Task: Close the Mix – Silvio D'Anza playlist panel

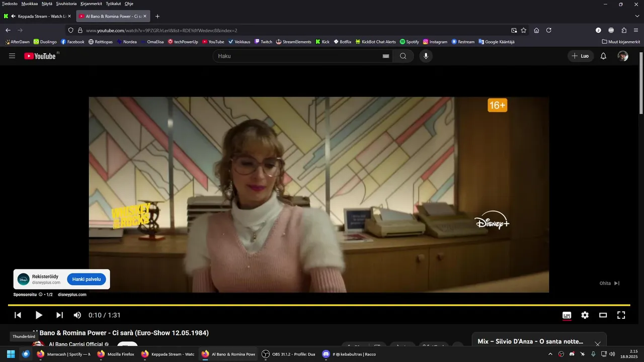Action: click(598, 344)
